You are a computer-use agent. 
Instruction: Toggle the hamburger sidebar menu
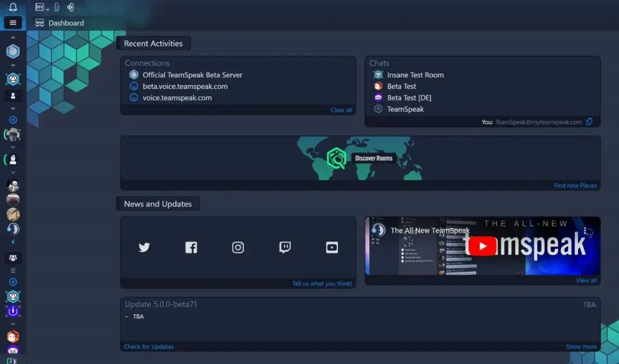click(13, 23)
